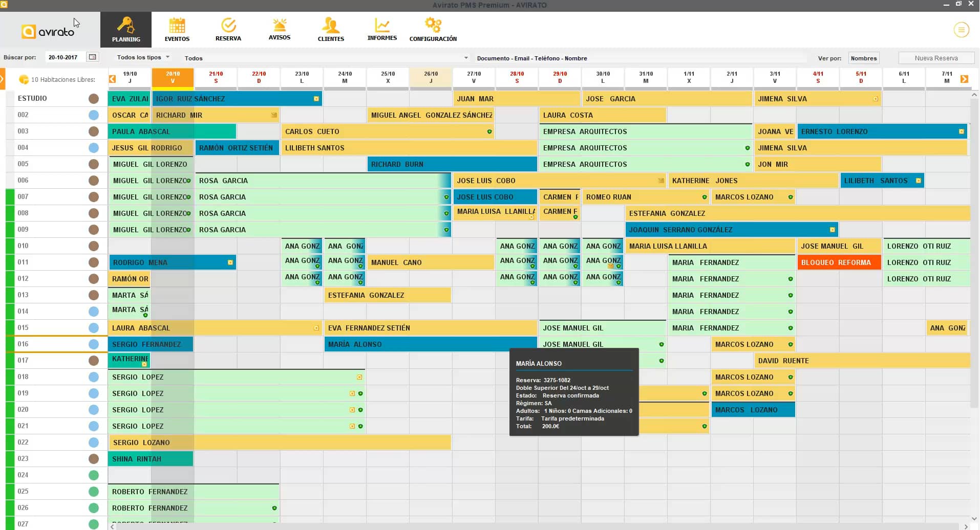980x530 pixels.
Task: Open the Clientes people icon
Action: click(x=331, y=26)
